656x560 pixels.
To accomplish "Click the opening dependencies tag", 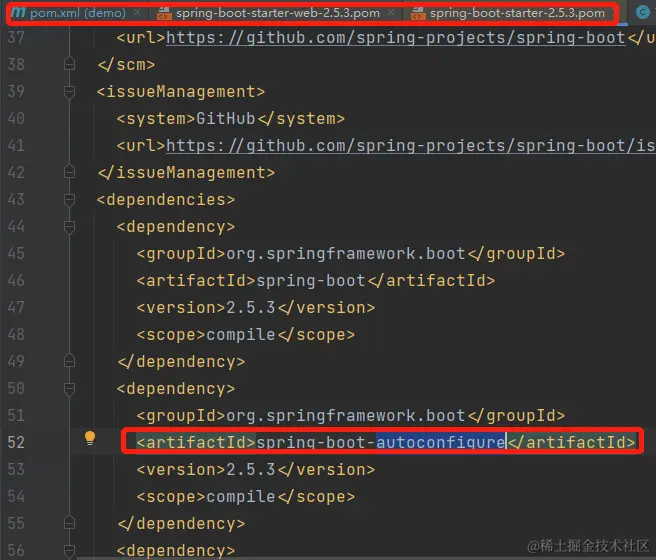I will [x=166, y=199].
